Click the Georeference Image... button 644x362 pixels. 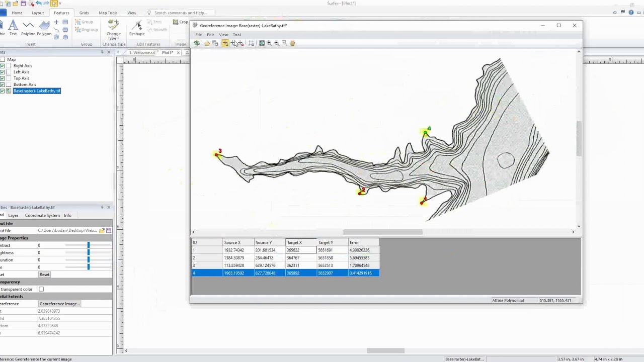tap(59, 304)
